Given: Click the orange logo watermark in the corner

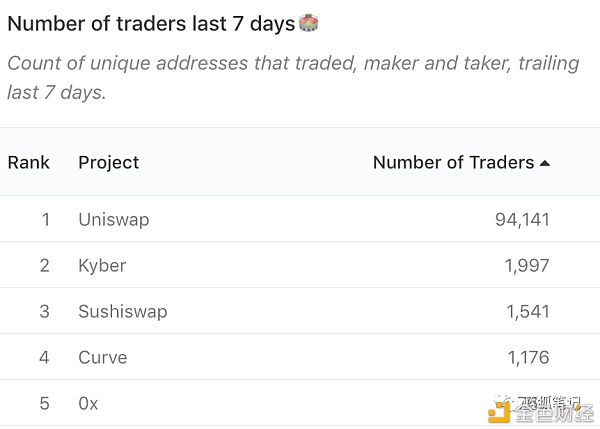Looking at the screenshot, I should 499,411.
